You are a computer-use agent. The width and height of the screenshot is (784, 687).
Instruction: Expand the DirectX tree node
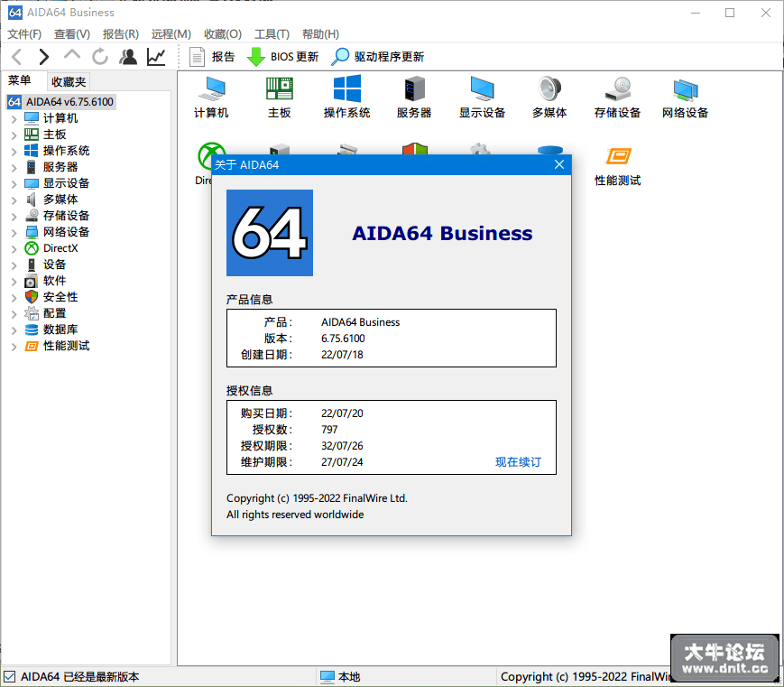pyautogui.click(x=14, y=248)
